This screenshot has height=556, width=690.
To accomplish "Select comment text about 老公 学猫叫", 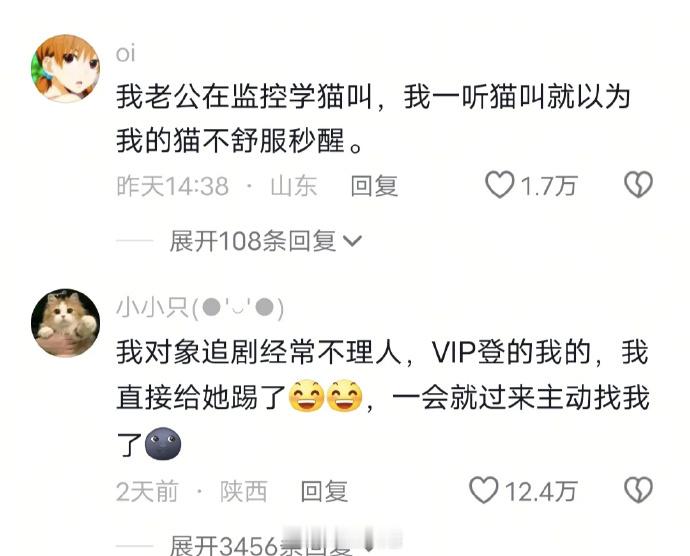I will click(373, 119).
